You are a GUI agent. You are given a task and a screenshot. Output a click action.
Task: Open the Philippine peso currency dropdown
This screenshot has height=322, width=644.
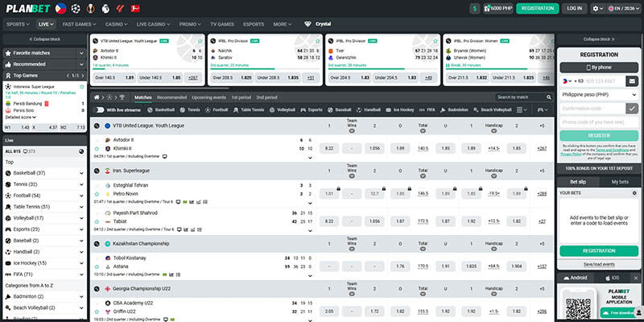tap(597, 94)
